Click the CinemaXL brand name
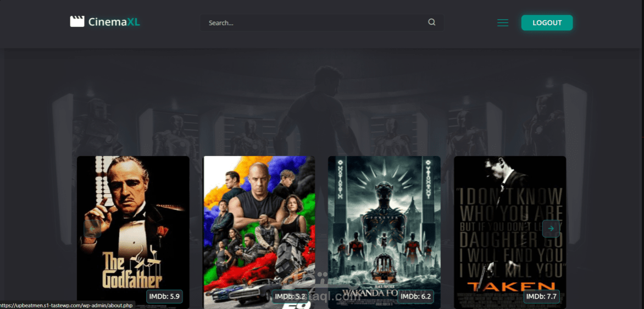Viewport: 644px width, 309px height. click(114, 22)
